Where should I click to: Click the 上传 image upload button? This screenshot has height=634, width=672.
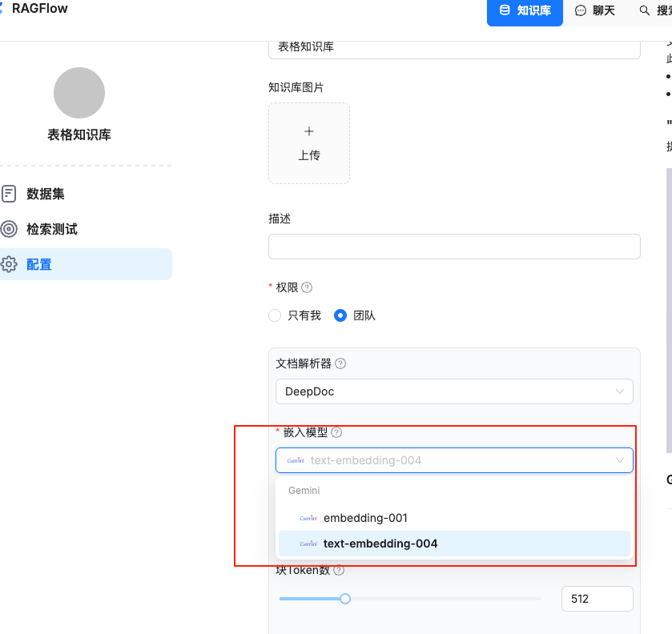[308, 143]
